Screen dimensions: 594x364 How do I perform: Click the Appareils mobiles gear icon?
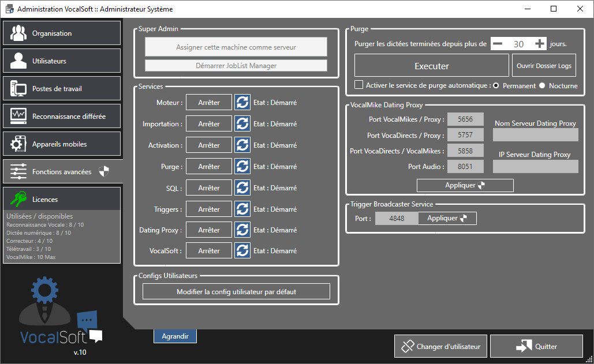[x=18, y=144]
